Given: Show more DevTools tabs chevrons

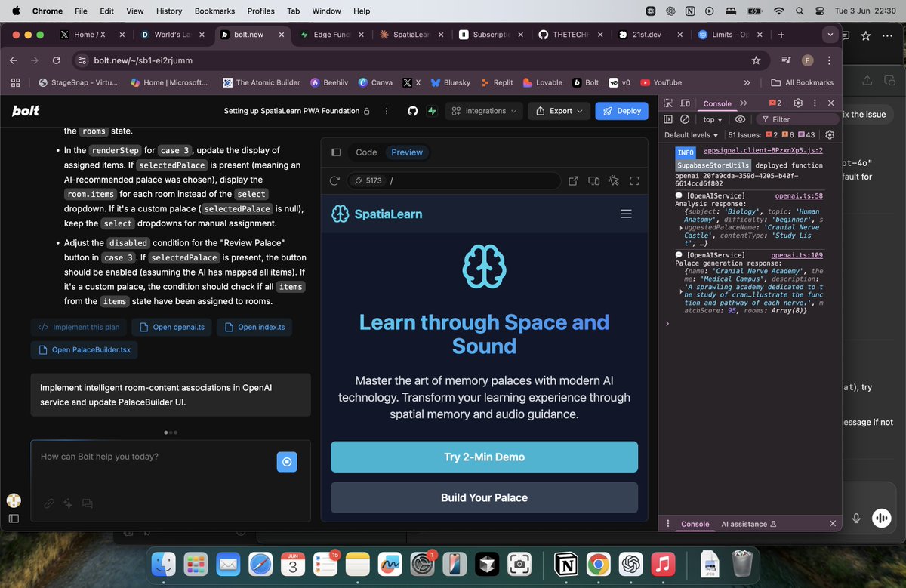Looking at the screenshot, I should click(x=744, y=103).
